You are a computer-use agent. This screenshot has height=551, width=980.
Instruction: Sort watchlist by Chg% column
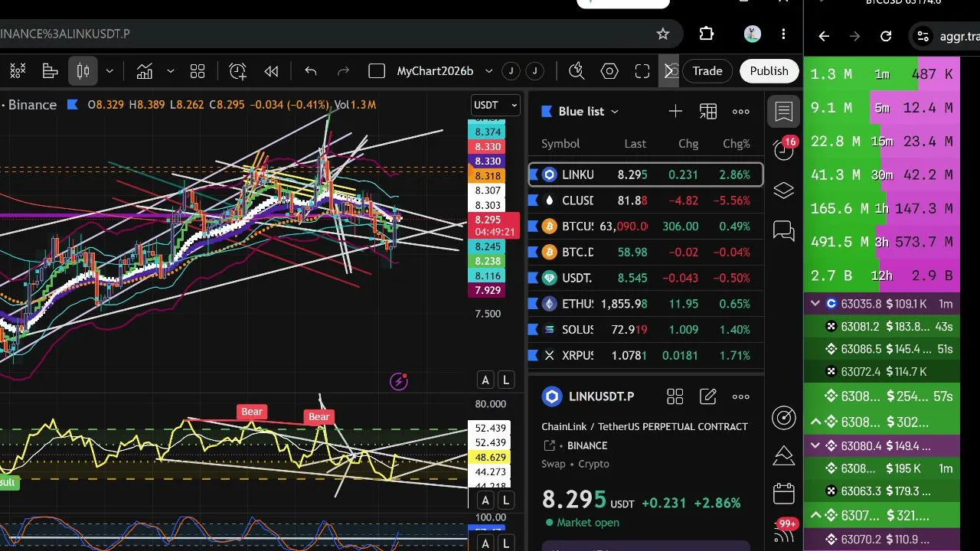737,144
